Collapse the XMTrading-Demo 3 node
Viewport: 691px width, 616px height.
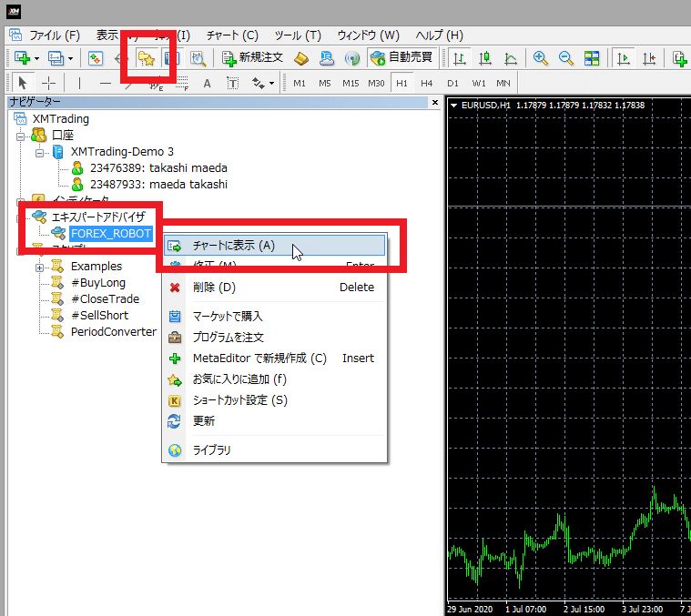click(40, 153)
